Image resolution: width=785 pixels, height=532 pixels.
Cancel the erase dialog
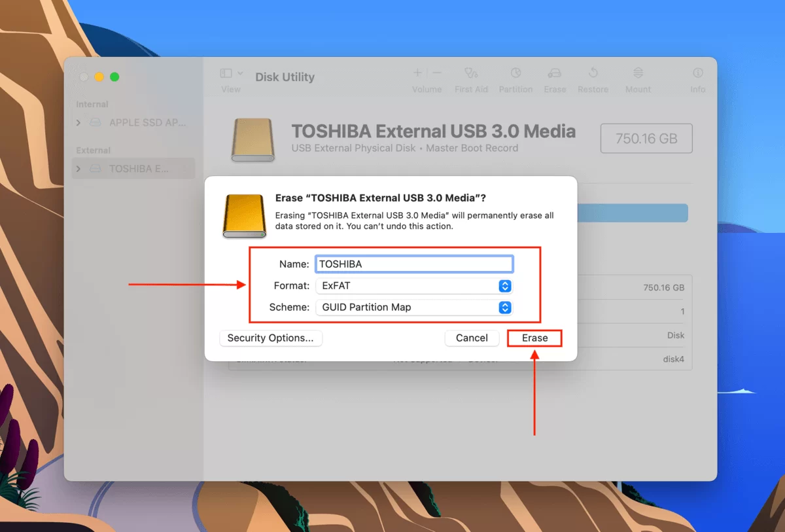(x=472, y=338)
